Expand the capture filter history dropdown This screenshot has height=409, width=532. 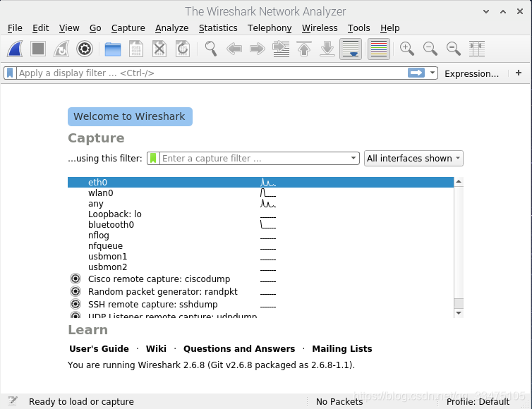(353, 158)
